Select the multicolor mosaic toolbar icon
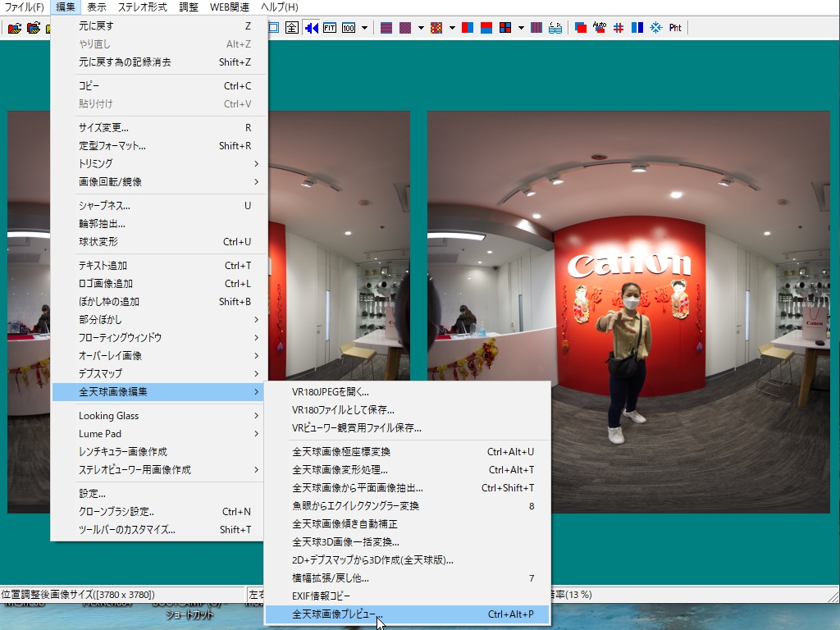This screenshot has height=630, width=840. (436, 28)
